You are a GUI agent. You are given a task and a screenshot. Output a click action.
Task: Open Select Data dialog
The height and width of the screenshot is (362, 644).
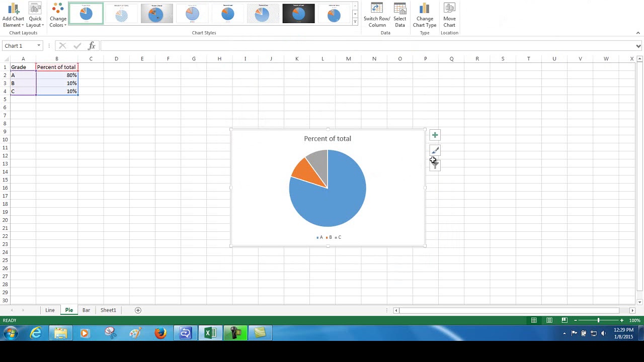pos(400,15)
